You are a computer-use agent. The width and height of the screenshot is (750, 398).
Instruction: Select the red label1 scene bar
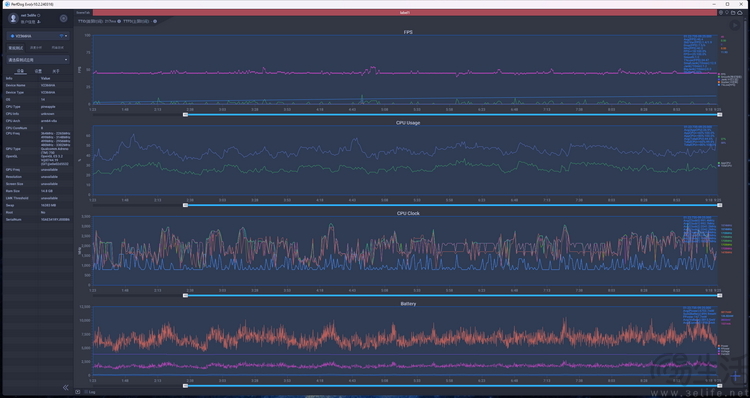point(405,13)
